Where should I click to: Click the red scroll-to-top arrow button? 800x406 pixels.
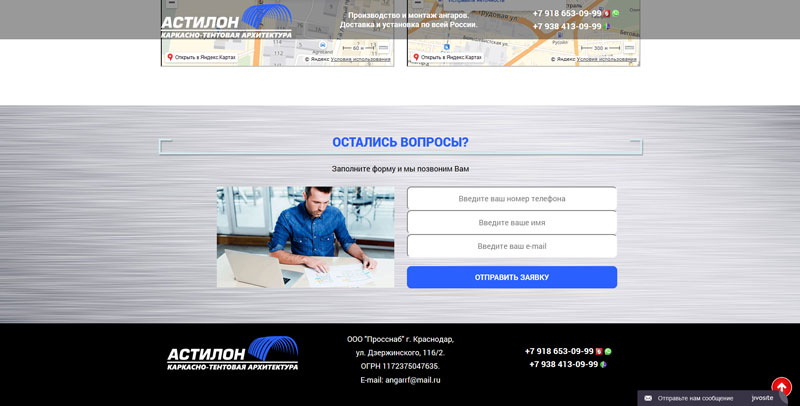pyautogui.click(x=781, y=388)
